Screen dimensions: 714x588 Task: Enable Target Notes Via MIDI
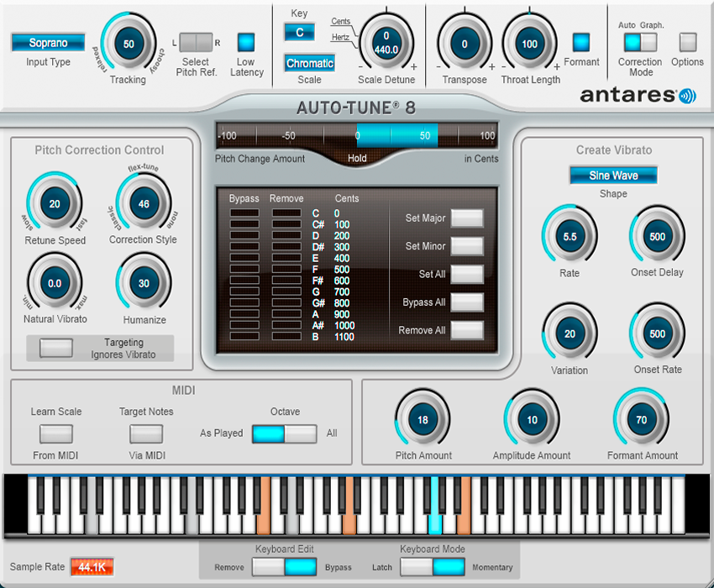coord(146,434)
